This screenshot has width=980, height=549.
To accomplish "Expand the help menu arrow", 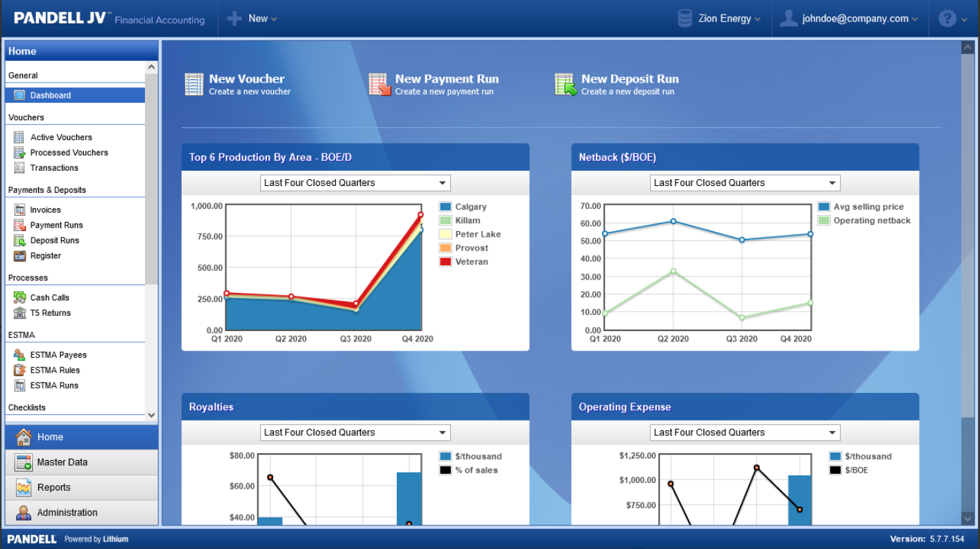I will [964, 19].
